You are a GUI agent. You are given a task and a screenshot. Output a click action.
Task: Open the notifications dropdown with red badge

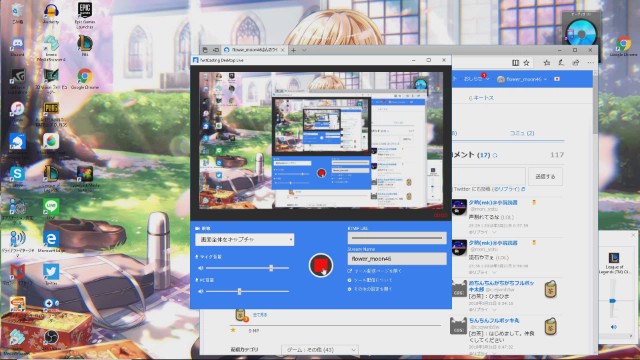pos(476,78)
